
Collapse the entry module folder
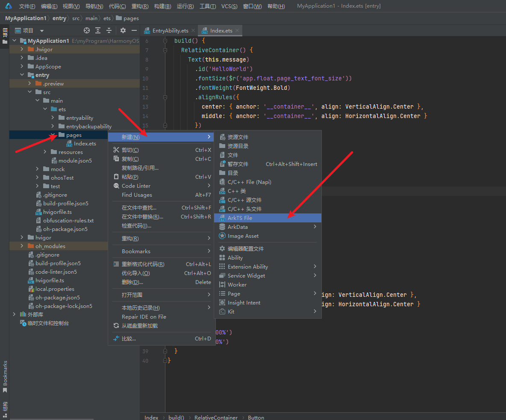coord(22,75)
